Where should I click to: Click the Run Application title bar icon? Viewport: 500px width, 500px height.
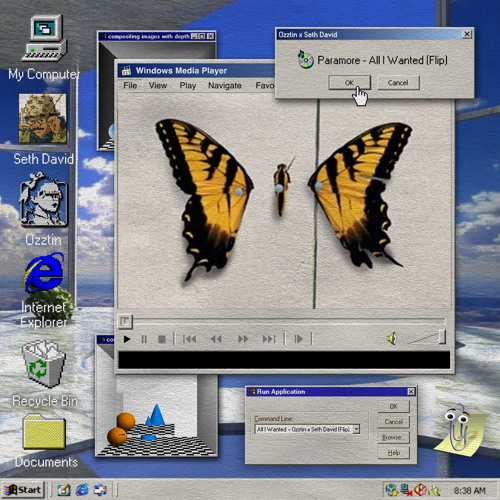(252, 392)
